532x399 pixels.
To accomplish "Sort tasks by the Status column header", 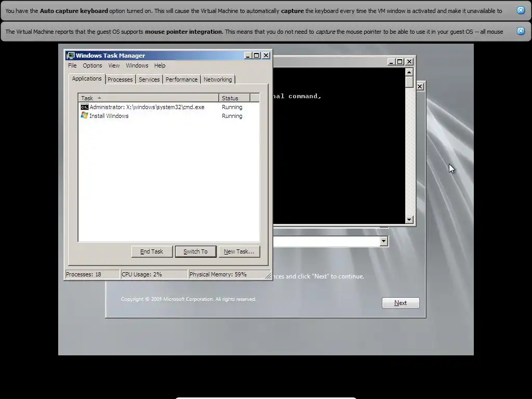I will tap(234, 98).
